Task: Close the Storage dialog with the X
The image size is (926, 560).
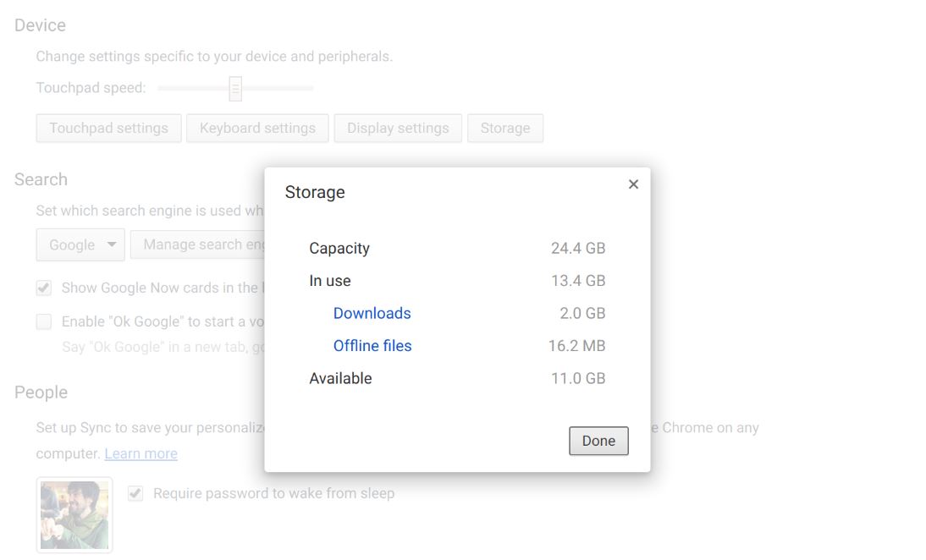Action: [633, 184]
